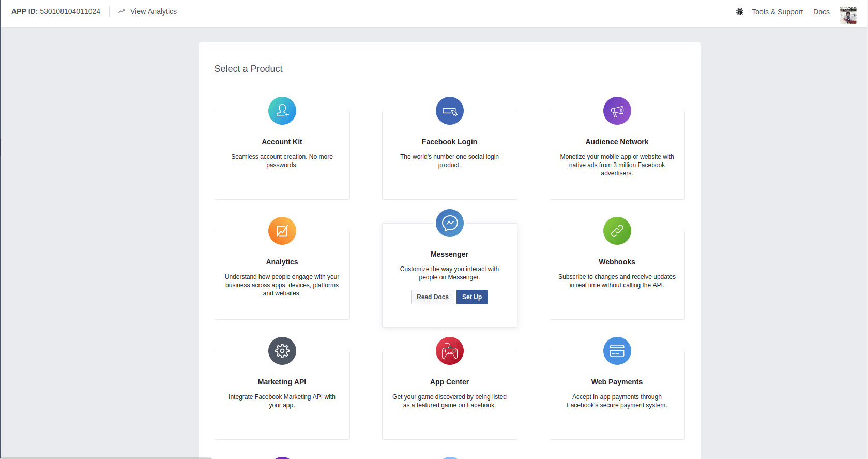Open the user profile avatar
The image size is (868, 459).
tap(848, 15)
